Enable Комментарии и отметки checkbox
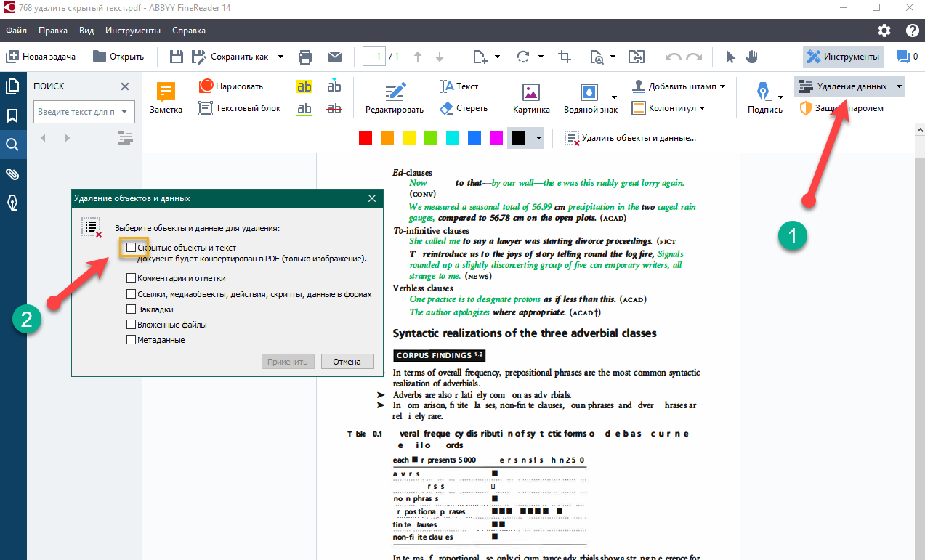Screen dimensions: 925x560 point(131,277)
